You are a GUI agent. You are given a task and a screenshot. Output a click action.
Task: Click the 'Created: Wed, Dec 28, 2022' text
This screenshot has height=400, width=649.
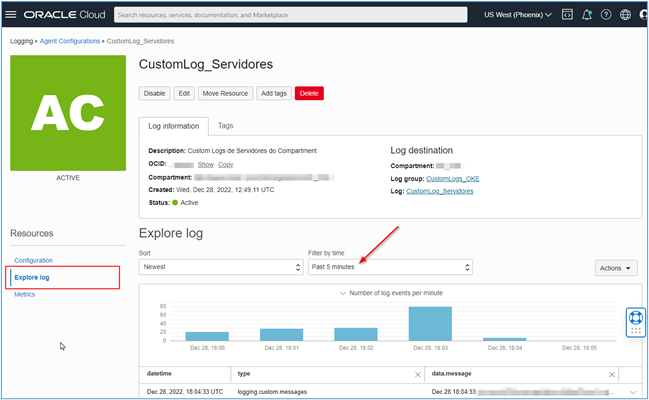[211, 190]
